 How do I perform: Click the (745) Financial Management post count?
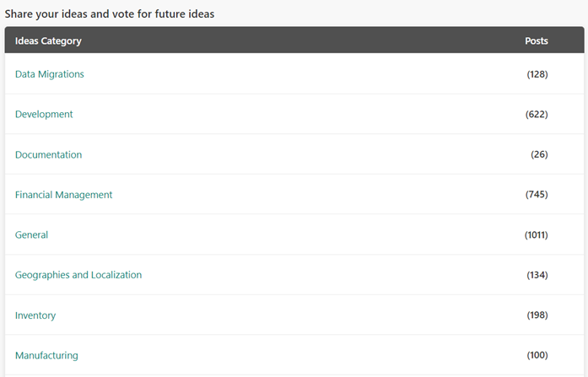pos(537,195)
